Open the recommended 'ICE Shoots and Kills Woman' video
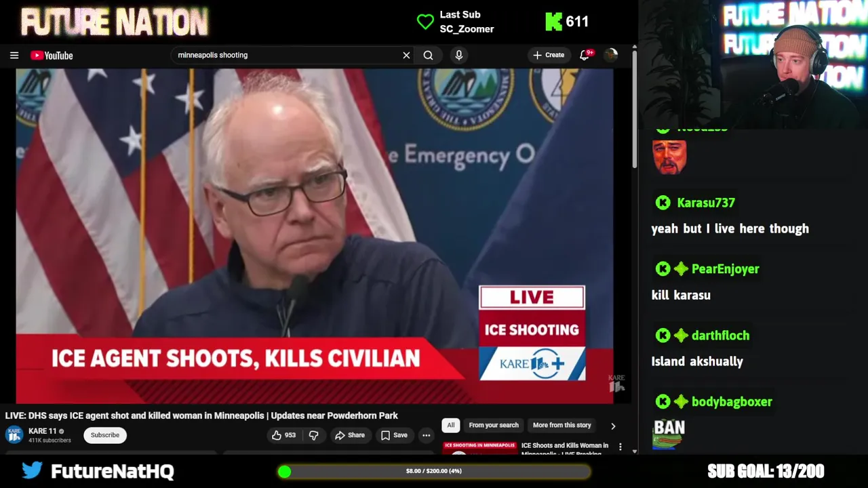Viewport: 868px width, 488px height. 565,449
